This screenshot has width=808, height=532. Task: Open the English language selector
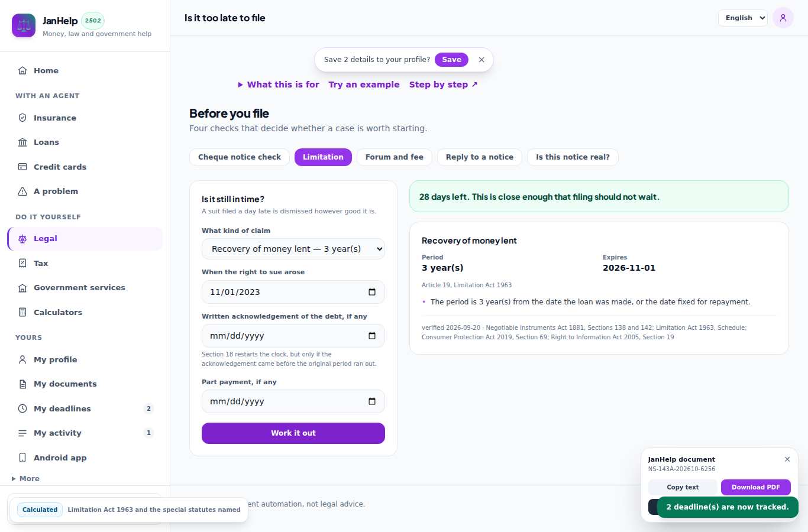tap(743, 18)
